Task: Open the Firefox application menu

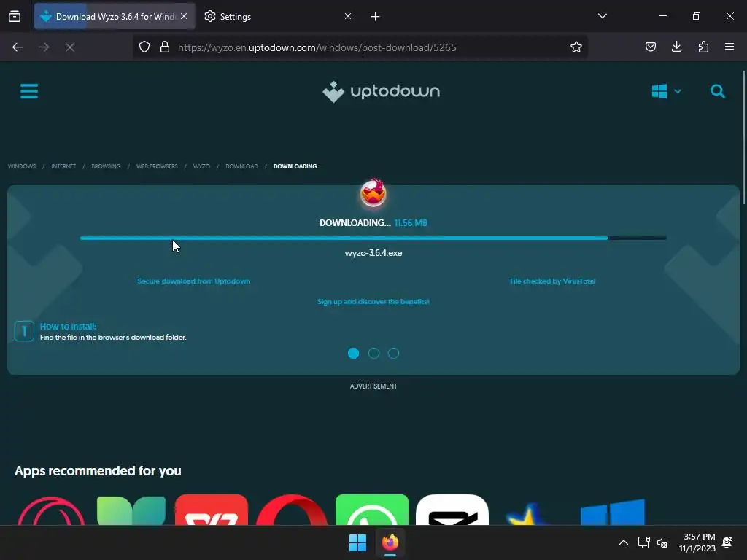Action: 729,47
